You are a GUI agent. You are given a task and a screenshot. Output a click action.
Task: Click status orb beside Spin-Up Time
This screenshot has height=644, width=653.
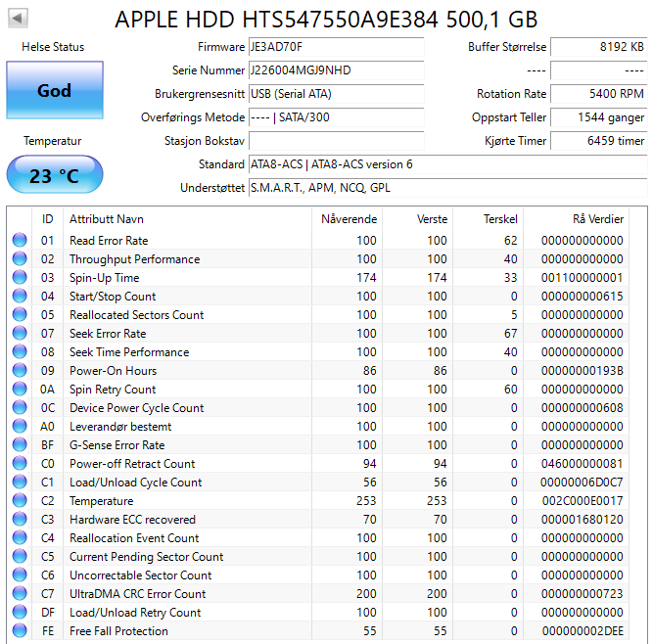(x=20, y=278)
